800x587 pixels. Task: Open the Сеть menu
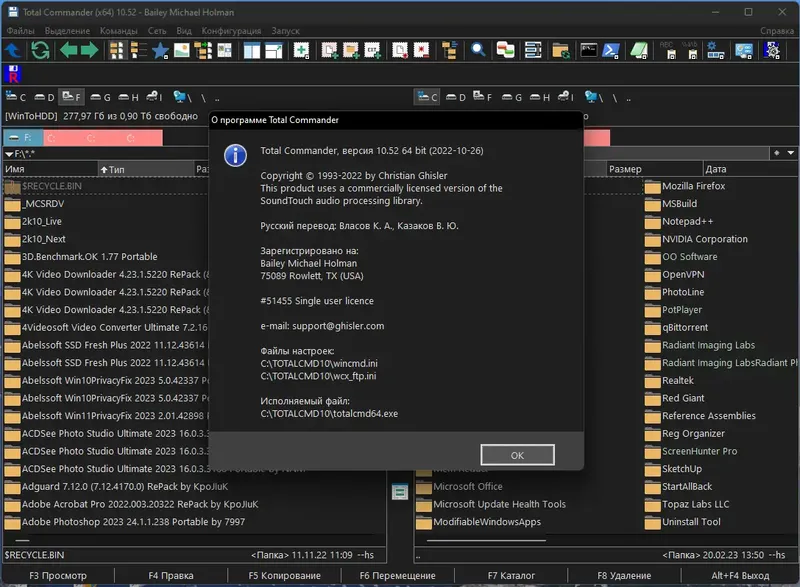(157, 30)
